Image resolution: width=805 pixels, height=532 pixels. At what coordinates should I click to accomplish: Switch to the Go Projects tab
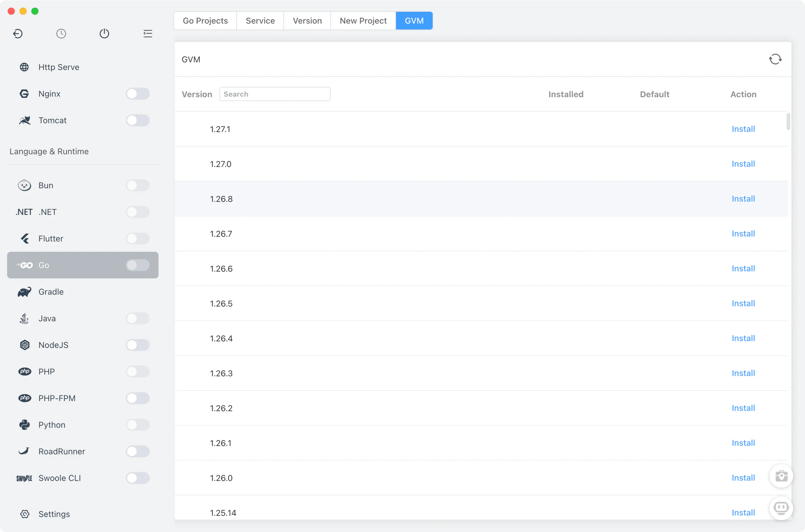[205, 21]
